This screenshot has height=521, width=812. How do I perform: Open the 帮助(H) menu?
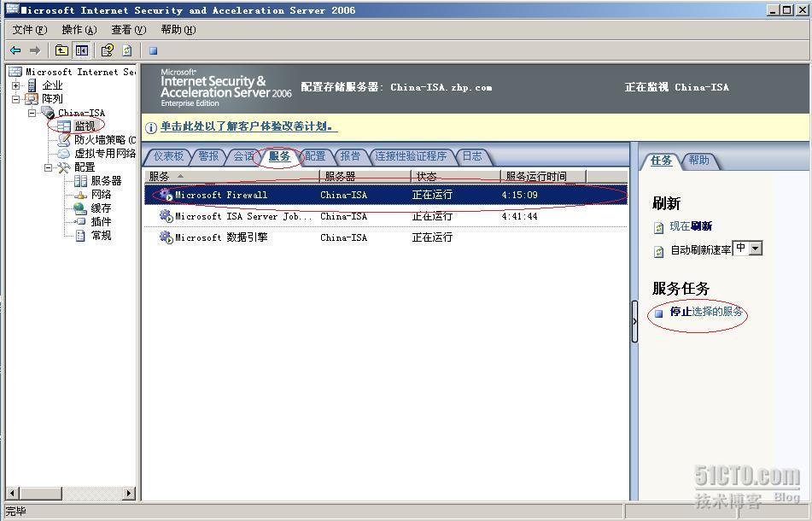click(178, 30)
